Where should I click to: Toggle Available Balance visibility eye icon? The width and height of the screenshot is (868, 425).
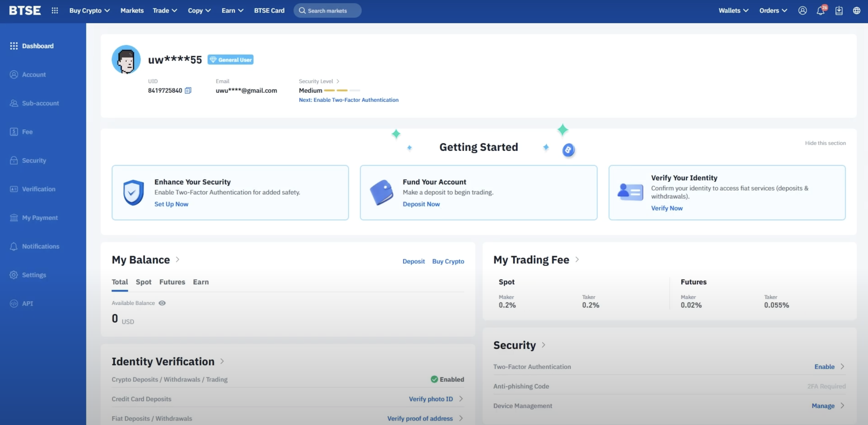[x=162, y=303]
